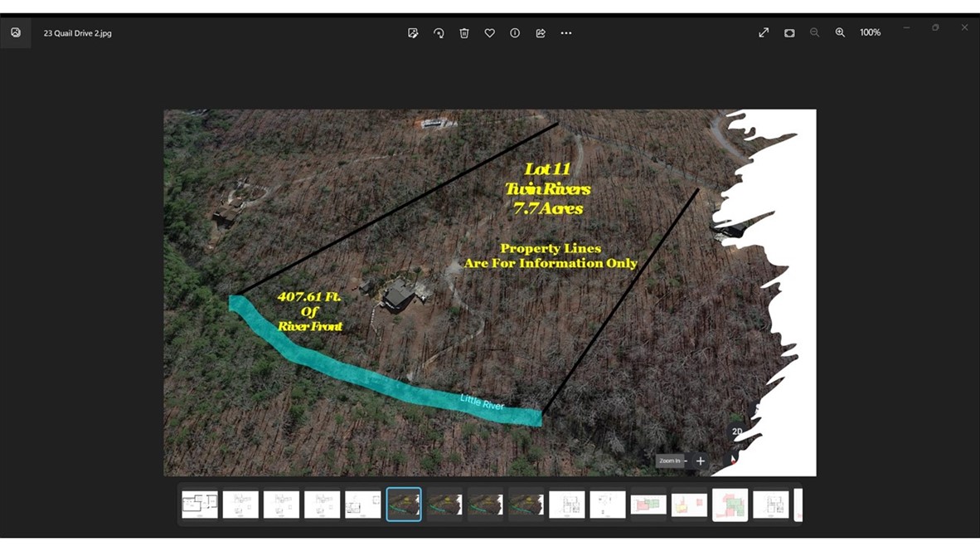The width and height of the screenshot is (980, 551).
Task: Zoom out using the minus magnifier icon
Action: point(814,32)
